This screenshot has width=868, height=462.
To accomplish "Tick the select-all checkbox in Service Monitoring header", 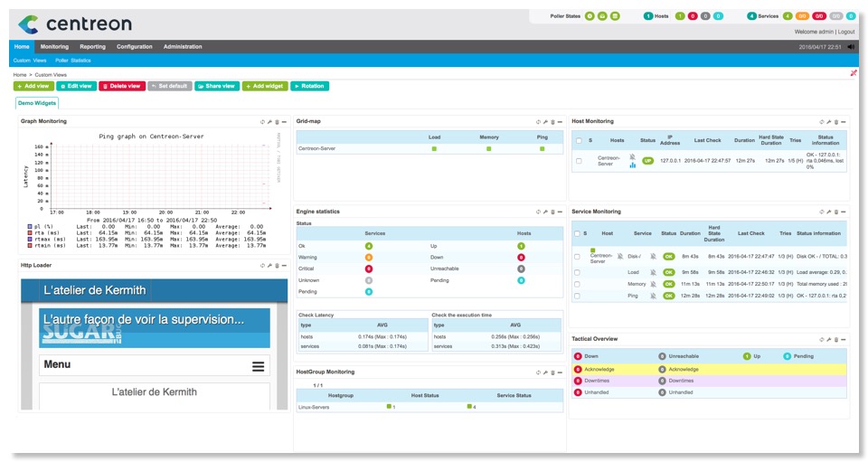I will (x=579, y=233).
